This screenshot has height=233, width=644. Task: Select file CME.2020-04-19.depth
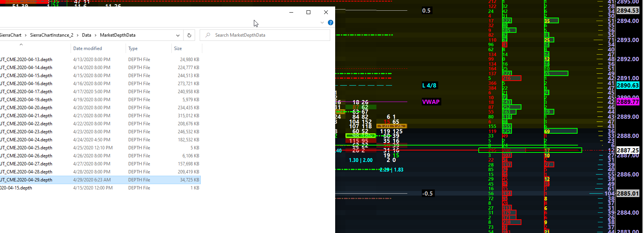coord(26,100)
